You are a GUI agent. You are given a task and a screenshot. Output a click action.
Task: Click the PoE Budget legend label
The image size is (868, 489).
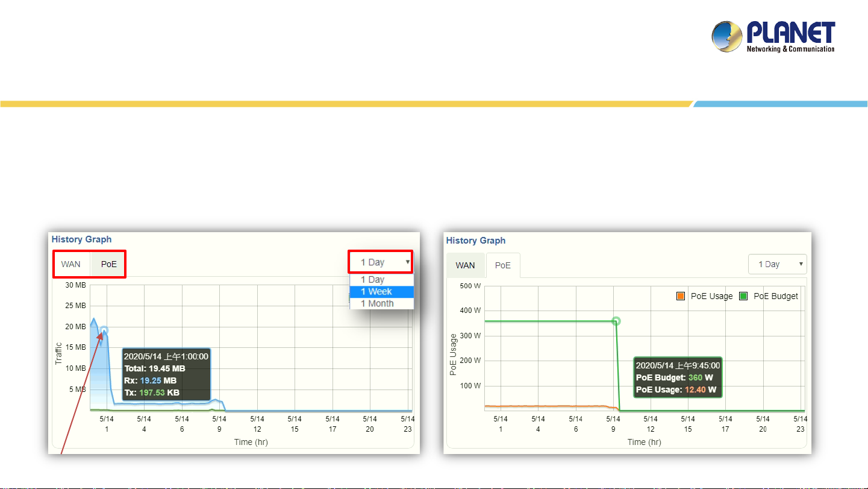click(x=776, y=296)
